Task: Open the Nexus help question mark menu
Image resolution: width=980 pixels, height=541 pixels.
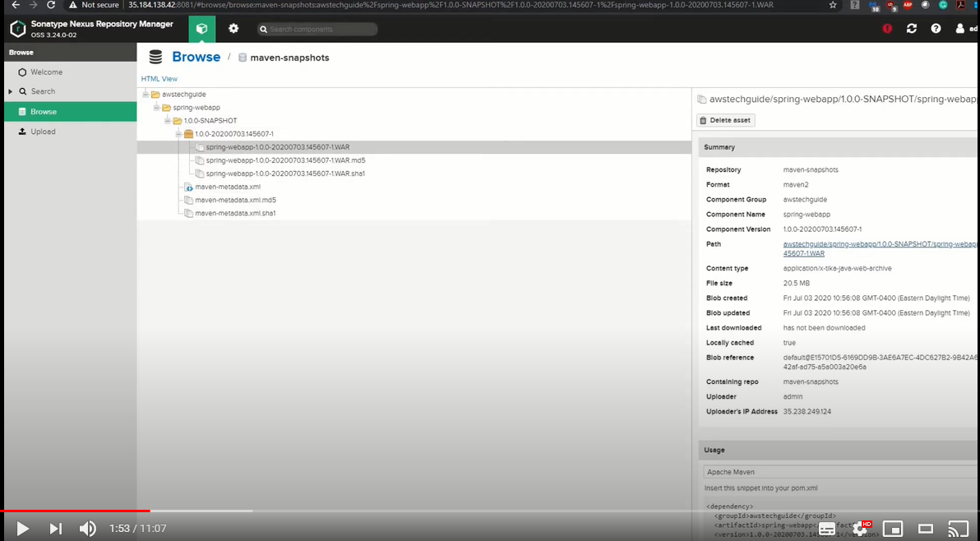Action: [x=936, y=29]
